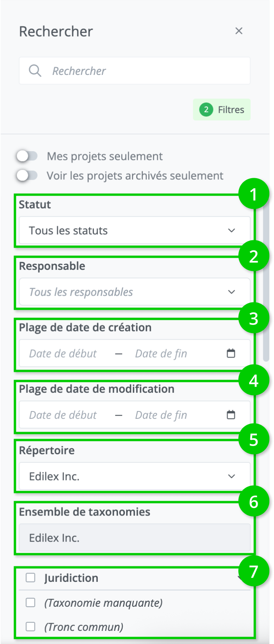Enable Voir les projets archivés seulement

[27, 175]
